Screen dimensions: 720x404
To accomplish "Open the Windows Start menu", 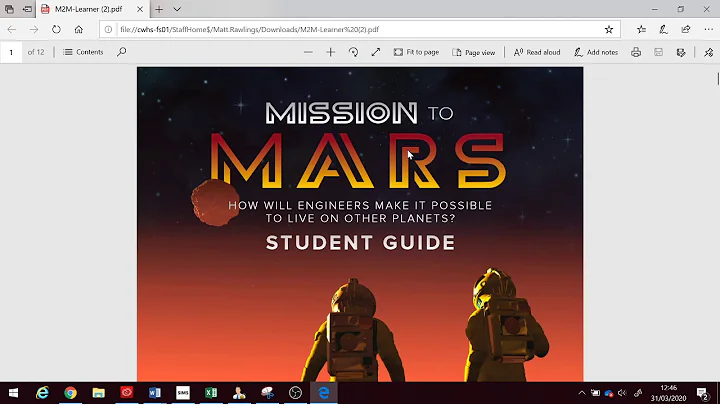I will click(13, 393).
